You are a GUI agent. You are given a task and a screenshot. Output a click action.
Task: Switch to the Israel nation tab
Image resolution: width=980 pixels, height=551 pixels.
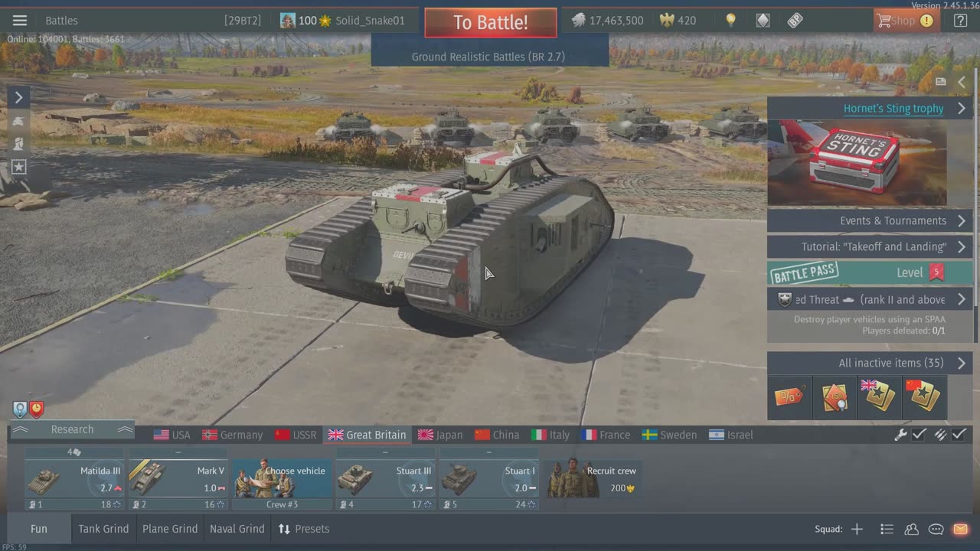pos(731,435)
